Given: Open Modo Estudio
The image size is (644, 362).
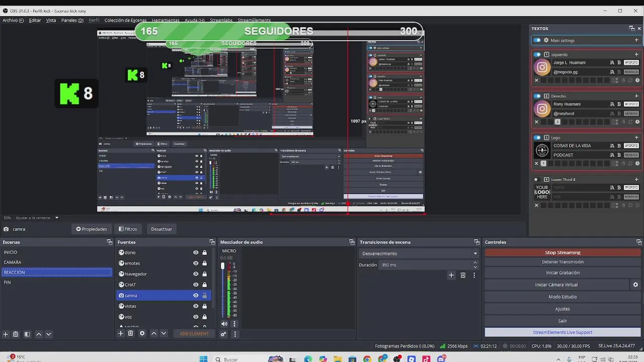Looking at the screenshot, I should point(562,297).
